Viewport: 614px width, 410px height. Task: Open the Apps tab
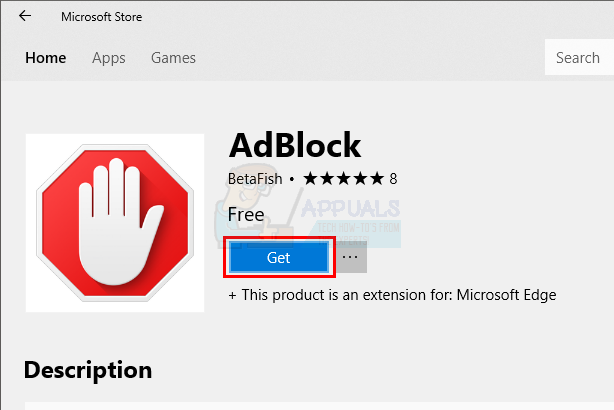click(x=108, y=58)
